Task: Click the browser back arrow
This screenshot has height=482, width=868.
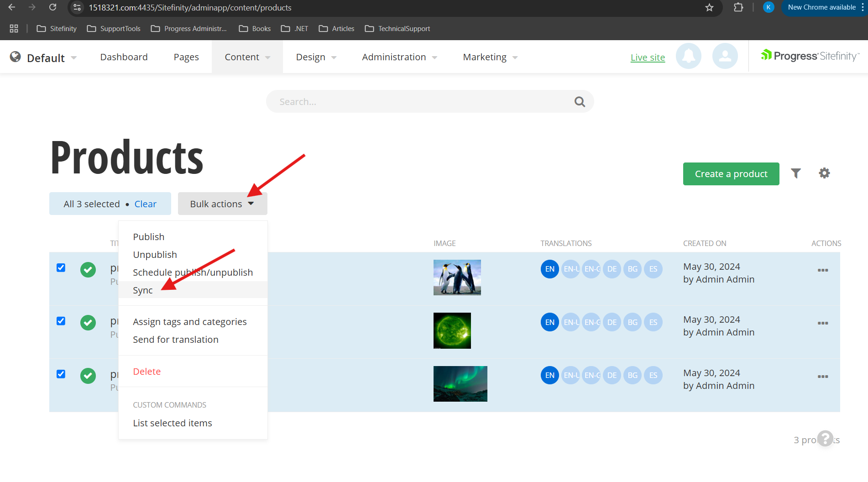Action: click(x=12, y=7)
